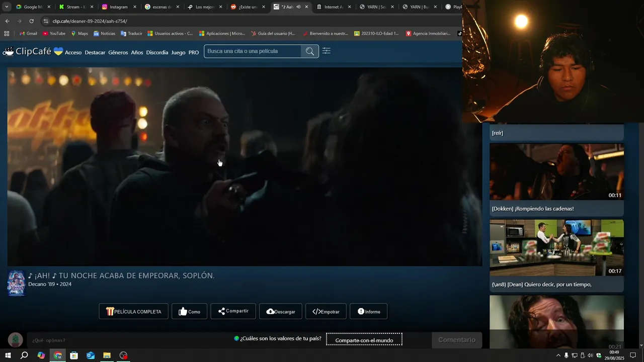Open the volume control in tray

[x=590, y=355]
